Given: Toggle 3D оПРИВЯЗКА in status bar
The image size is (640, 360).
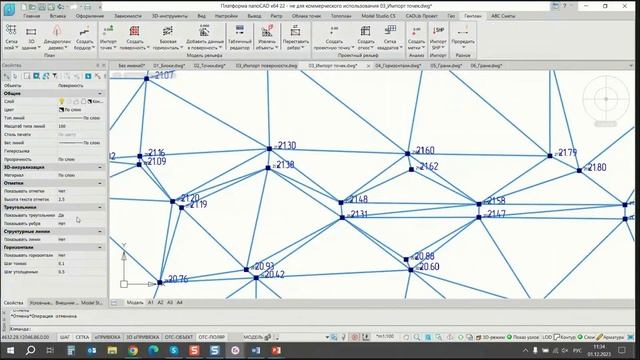Looking at the screenshot, I should [142, 337].
